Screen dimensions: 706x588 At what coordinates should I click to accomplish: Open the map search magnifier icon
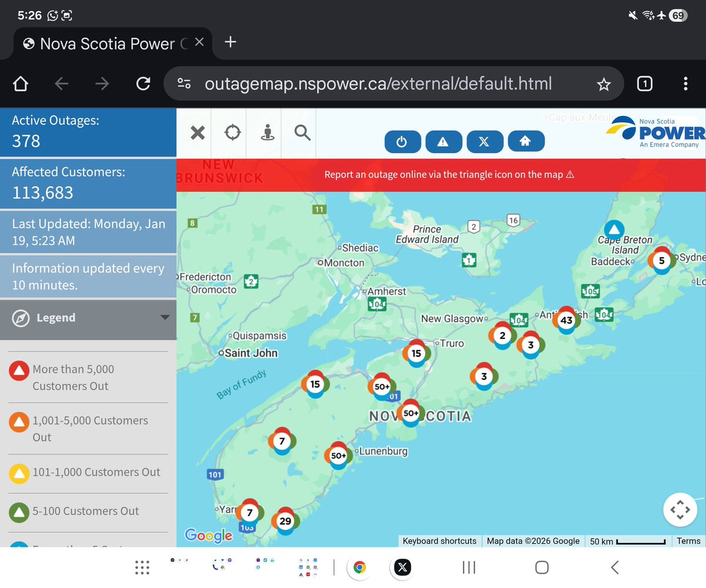pyautogui.click(x=302, y=133)
